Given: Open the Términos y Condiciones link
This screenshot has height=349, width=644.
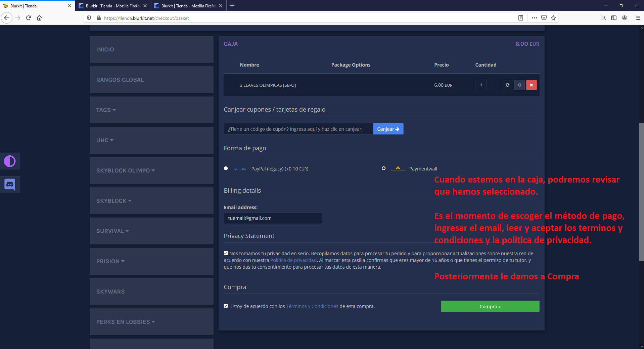Looking at the screenshot, I should 312,306.
